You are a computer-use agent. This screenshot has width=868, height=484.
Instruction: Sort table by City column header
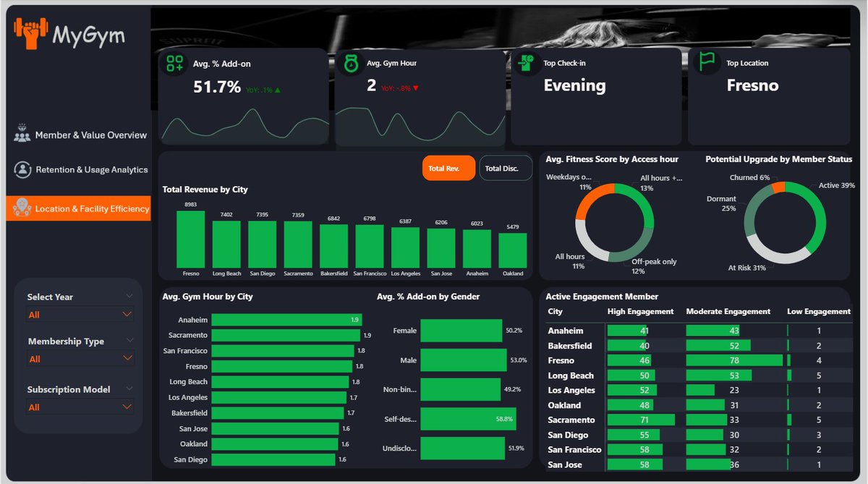pyautogui.click(x=556, y=312)
